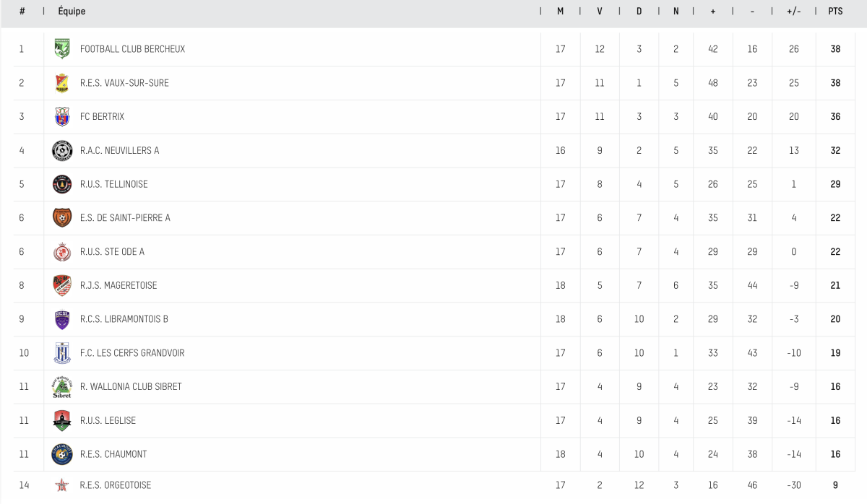Viewport: 867px width, 504px height.
Task: Click the M matches column header
Action: coord(560,12)
